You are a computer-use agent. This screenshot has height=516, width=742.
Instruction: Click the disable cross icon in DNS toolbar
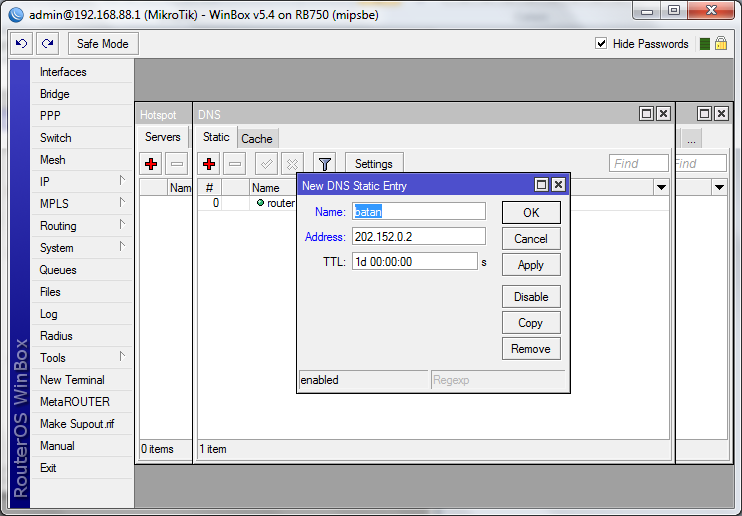pos(292,164)
